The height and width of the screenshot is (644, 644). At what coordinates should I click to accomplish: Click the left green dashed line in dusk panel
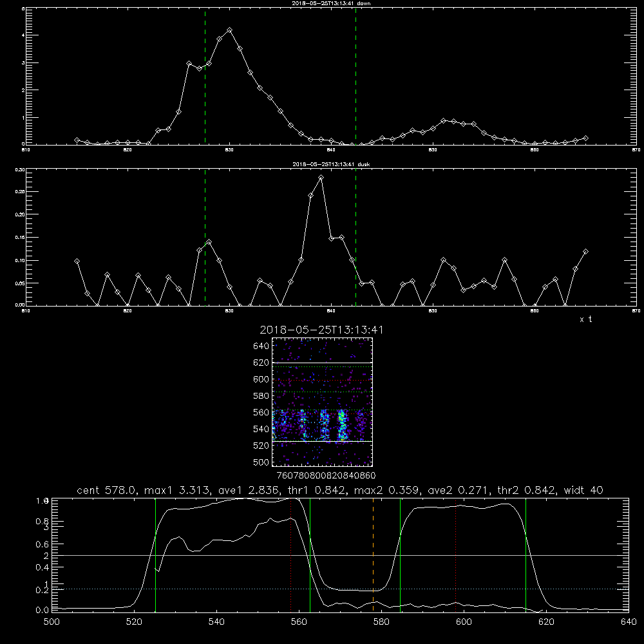pyautogui.click(x=205, y=238)
